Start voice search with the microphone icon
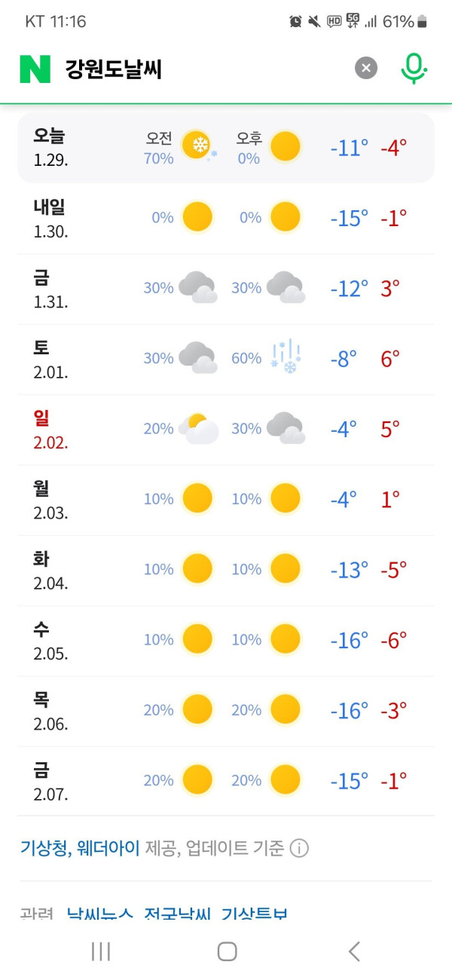The width and height of the screenshot is (452, 980). coord(413,69)
